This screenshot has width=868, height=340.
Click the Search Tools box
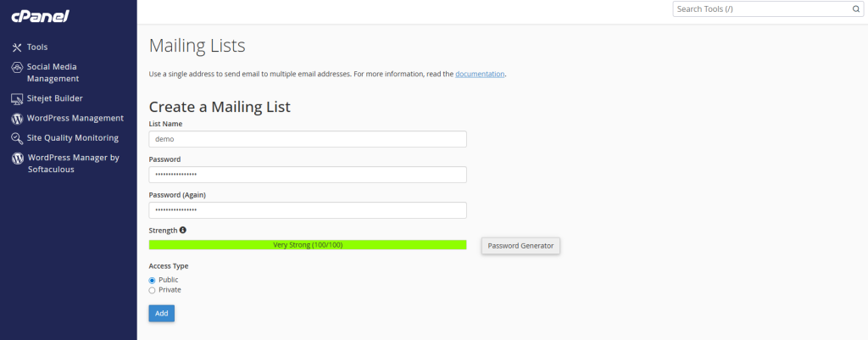click(761, 9)
